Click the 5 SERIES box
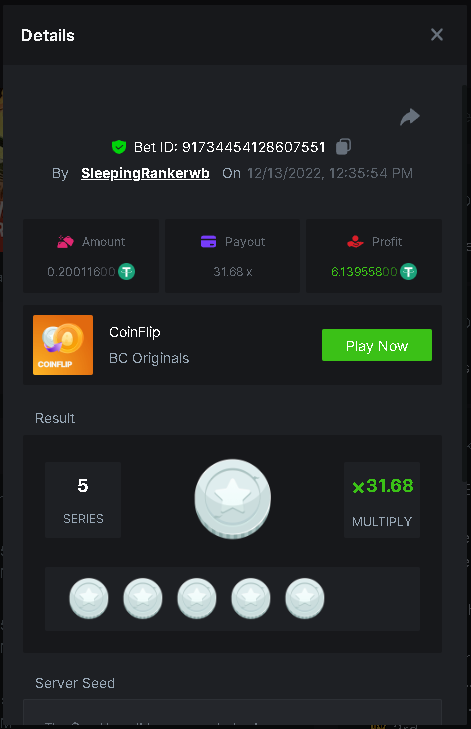The height and width of the screenshot is (729, 471). (x=83, y=500)
